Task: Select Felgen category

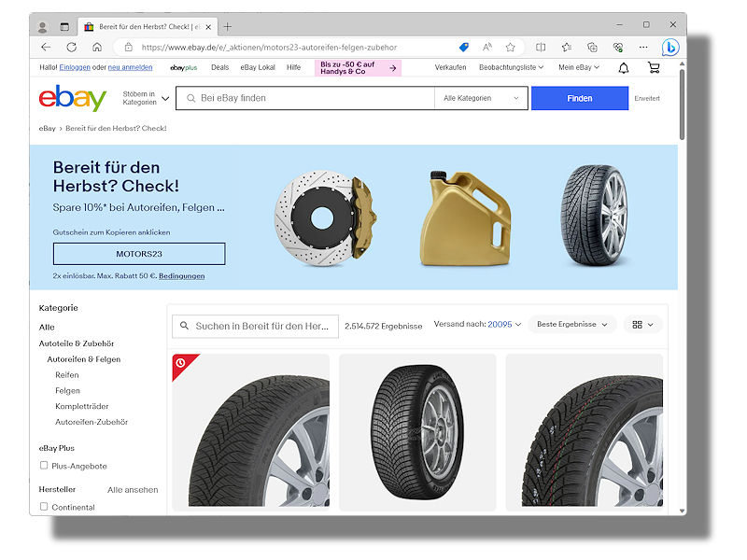Action: [67, 390]
